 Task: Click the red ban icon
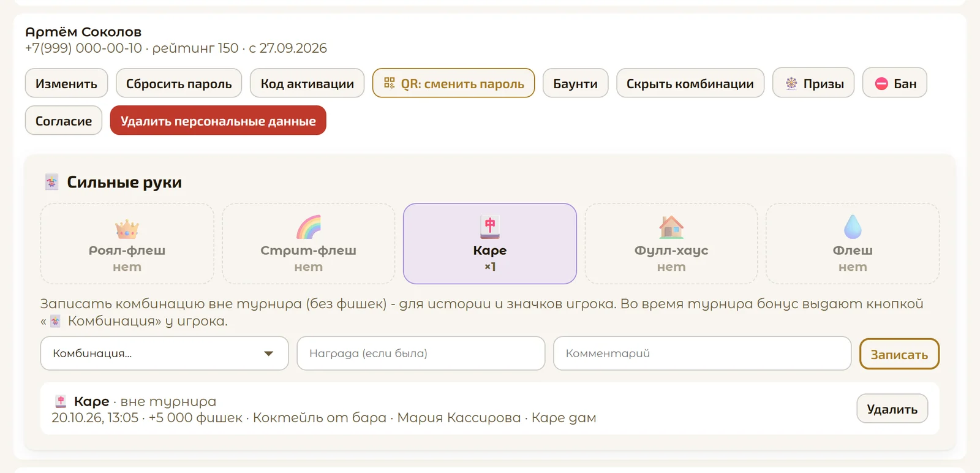(881, 84)
